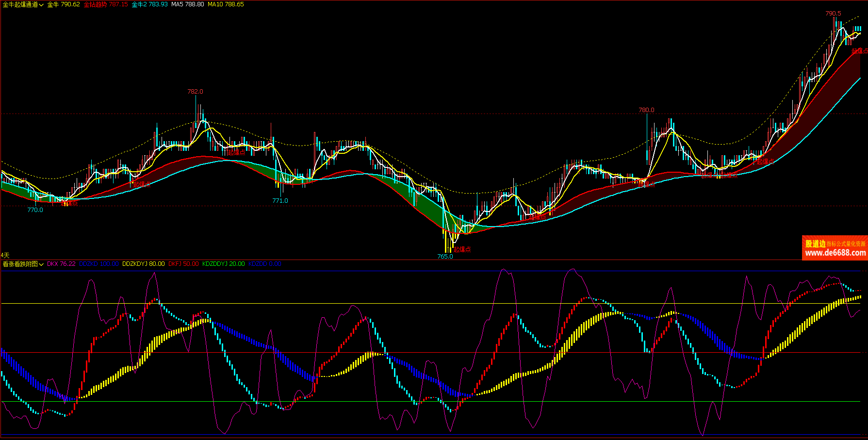
Task: Click the MA5 788.80 legend label
Action: 187,4
